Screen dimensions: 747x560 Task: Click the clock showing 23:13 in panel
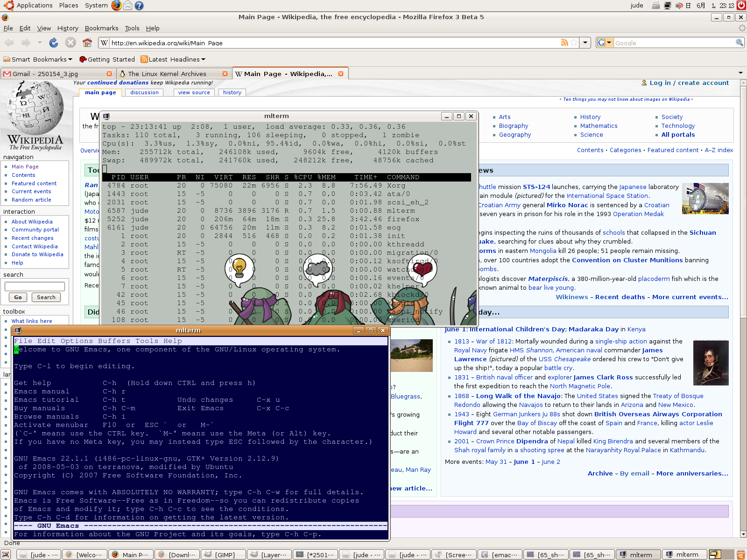(726, 6)
